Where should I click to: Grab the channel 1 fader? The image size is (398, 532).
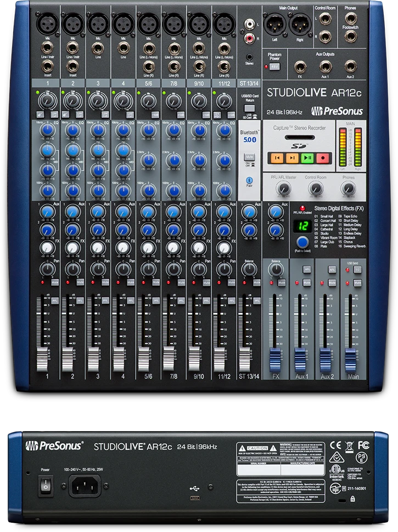(x=42, y=359)
